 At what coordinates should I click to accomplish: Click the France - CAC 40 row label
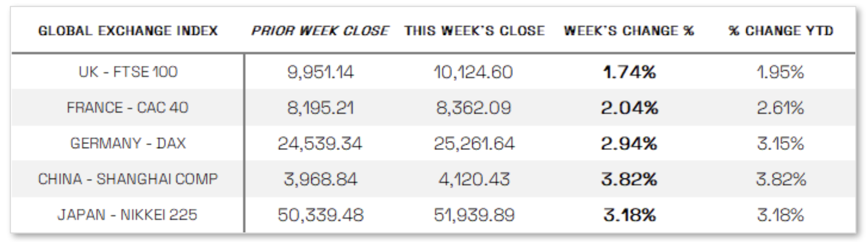tap(128, 108)
